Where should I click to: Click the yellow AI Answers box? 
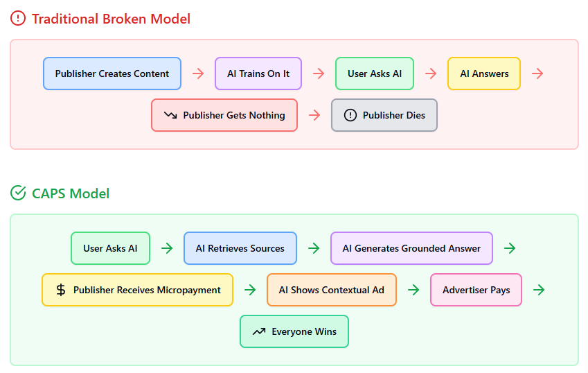[484, 73]
